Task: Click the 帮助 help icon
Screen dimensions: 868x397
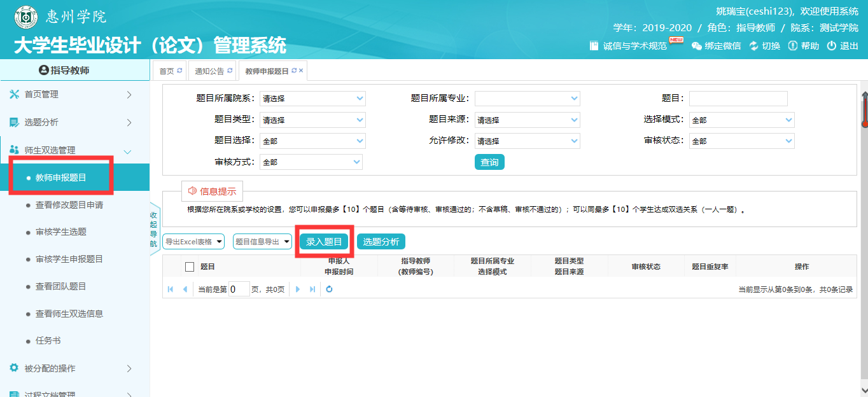Action: tap(792, 46)
